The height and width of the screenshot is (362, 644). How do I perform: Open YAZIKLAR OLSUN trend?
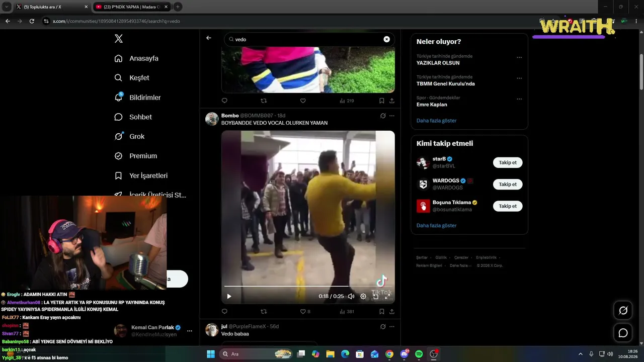[x=438, y=63]
